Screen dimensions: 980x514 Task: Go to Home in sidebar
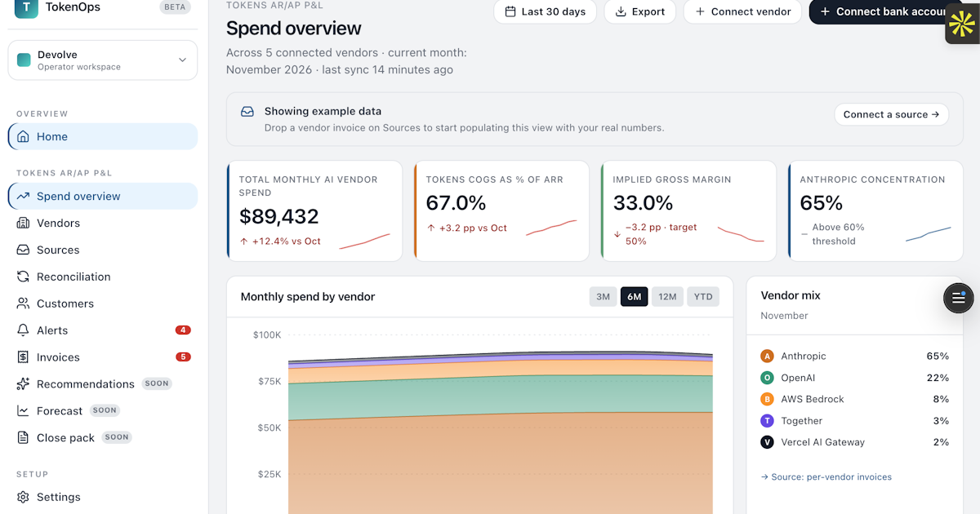[103, 136]
